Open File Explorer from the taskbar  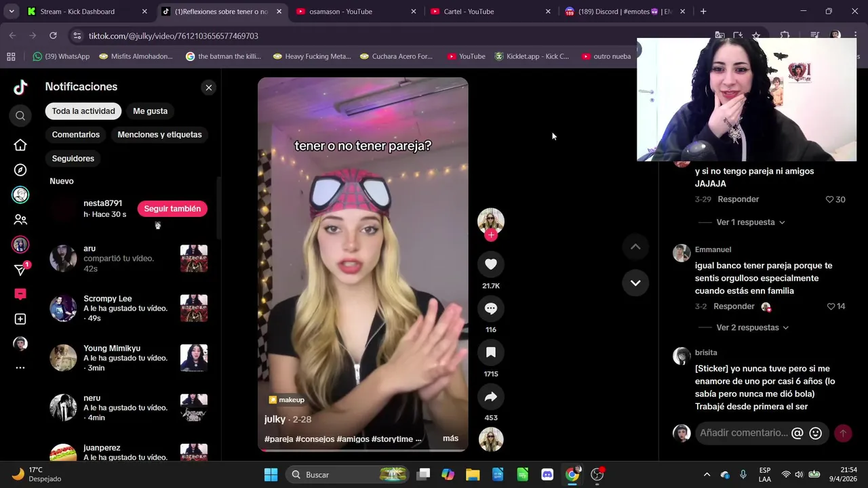473,474
